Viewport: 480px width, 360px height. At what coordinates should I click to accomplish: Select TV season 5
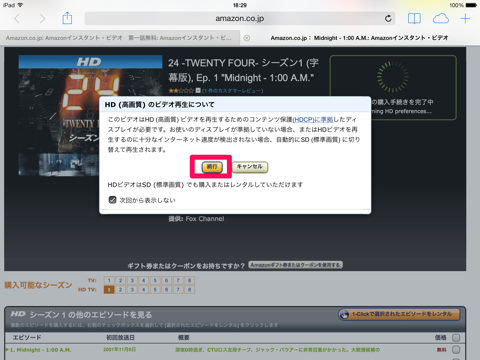pyautogui.click(x=155, y=280)
